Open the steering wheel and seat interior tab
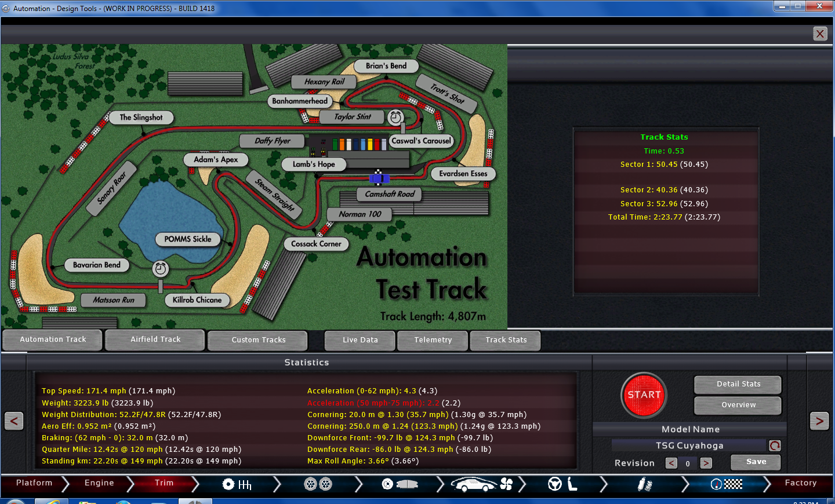Viewport: 835px width, 504px height. (x=562, y=484)
